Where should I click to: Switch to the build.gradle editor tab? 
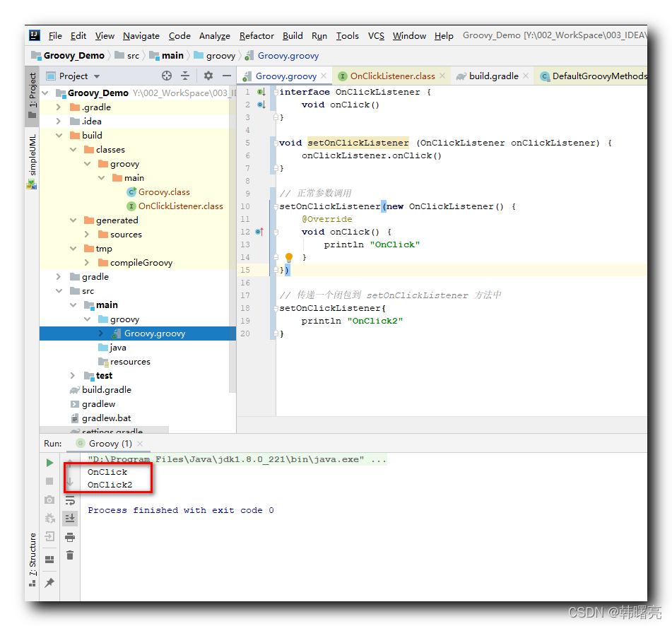[x=494, y=76]
